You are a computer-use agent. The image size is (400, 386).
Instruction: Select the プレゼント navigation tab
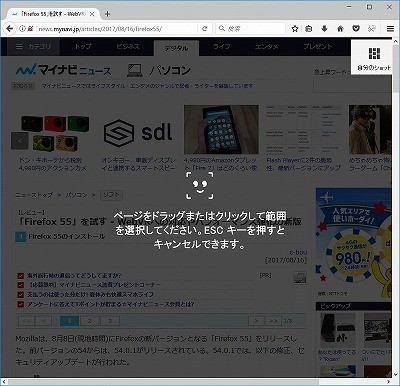(318, 47)
